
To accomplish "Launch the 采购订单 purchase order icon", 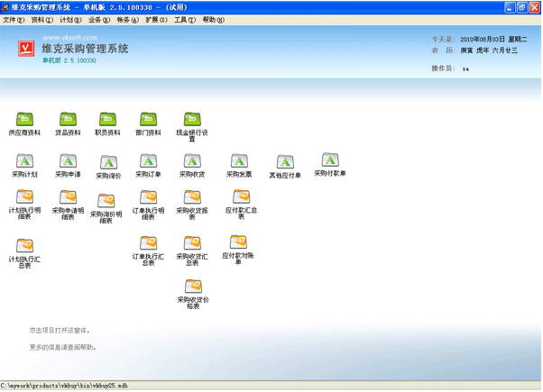I will tap(148, 166).
